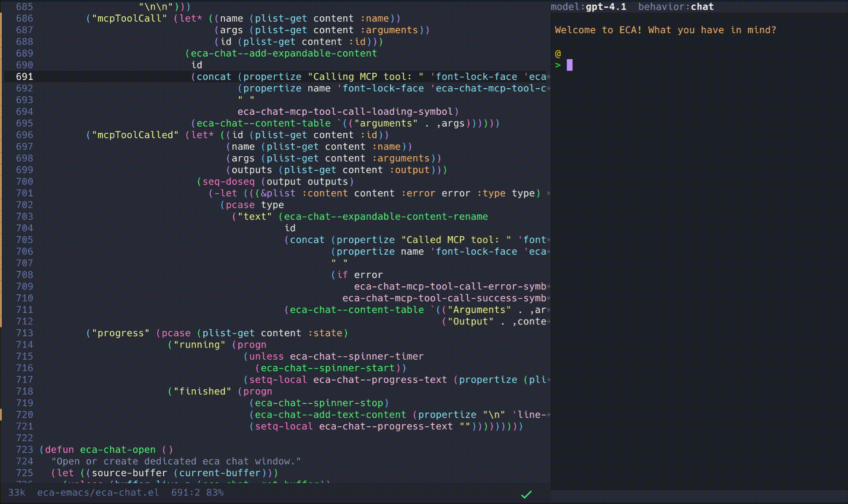Click line number 691 in gutter
Image resolution: width=848 pixels, height=504 pixels.
24,77
